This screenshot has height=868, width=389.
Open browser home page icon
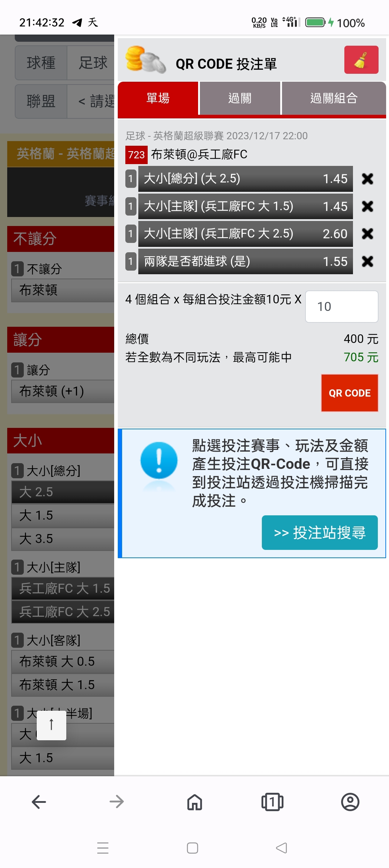(x=194, y=802)
